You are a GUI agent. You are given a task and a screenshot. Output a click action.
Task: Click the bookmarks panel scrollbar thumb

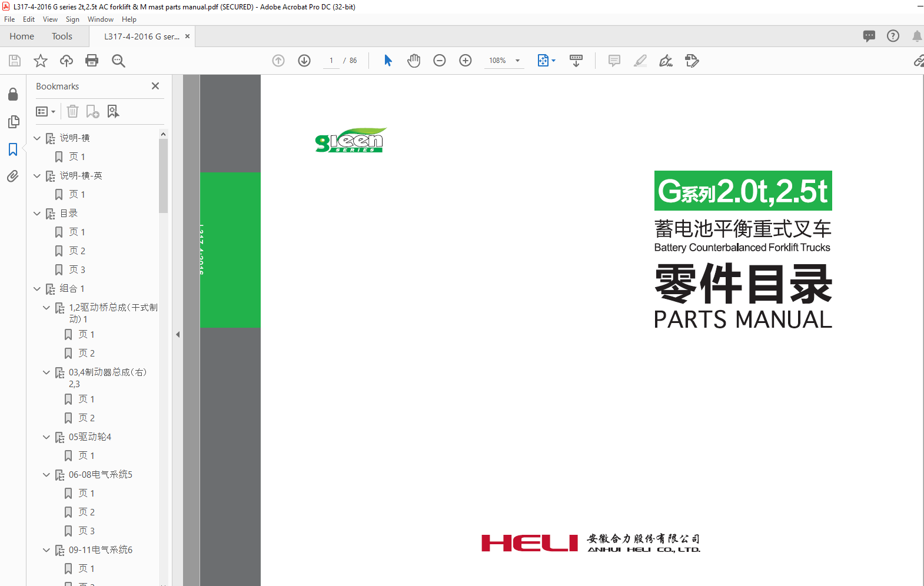point(163,175)
